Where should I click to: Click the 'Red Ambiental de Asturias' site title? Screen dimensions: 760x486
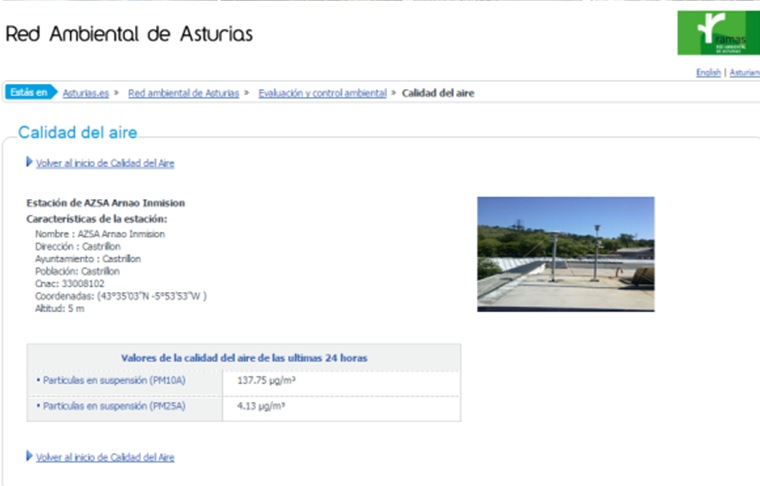(129, 34)
